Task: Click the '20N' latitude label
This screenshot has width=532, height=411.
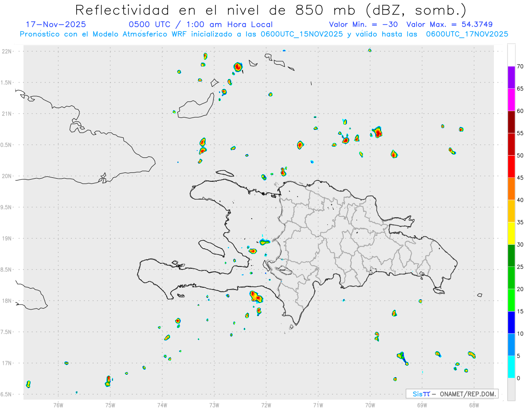Action: pyautogui.click(x=7, y=176)
